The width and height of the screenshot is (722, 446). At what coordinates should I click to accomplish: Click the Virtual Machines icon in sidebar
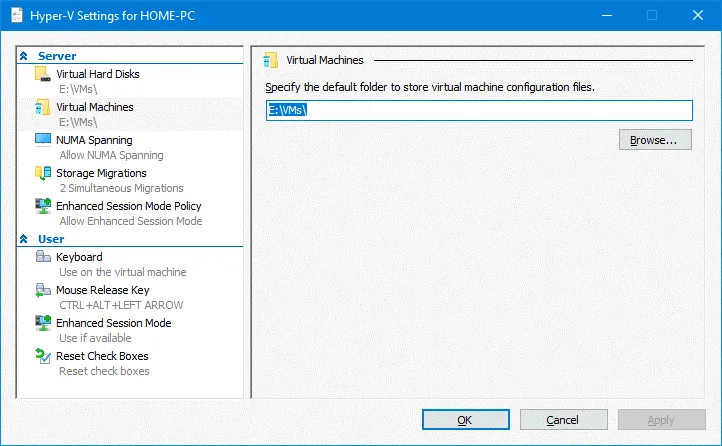point(42,108)
